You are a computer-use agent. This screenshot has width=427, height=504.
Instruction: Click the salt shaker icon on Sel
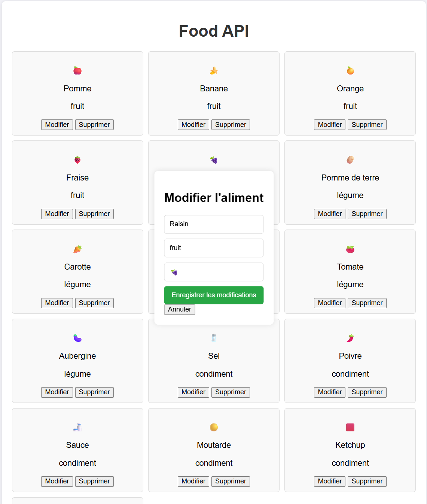pos(214,338)
